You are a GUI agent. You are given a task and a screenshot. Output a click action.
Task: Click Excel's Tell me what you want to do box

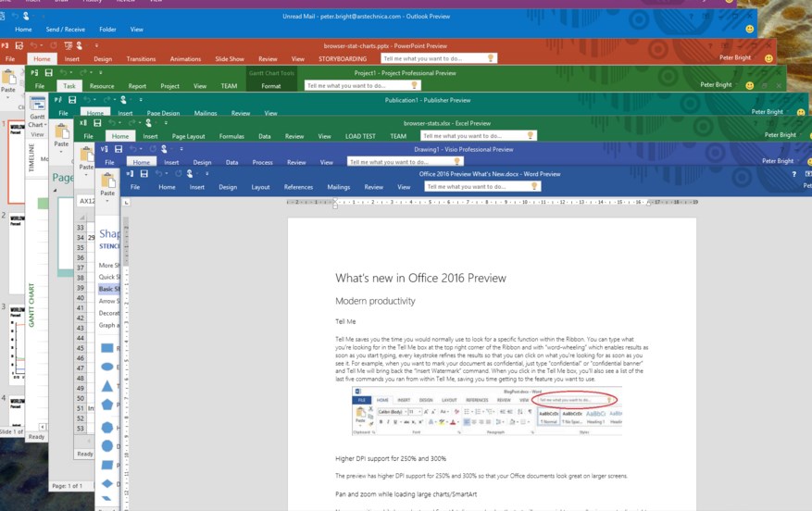click(x=479, y=136)
